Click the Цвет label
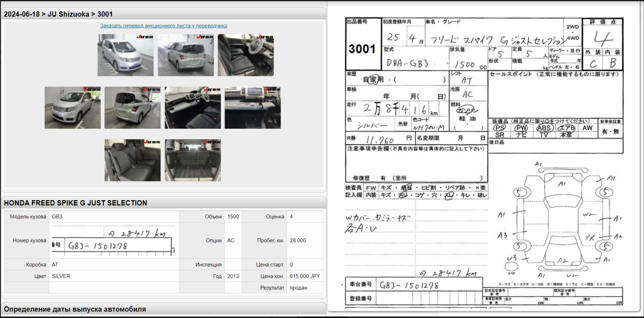 pos(40,276)
